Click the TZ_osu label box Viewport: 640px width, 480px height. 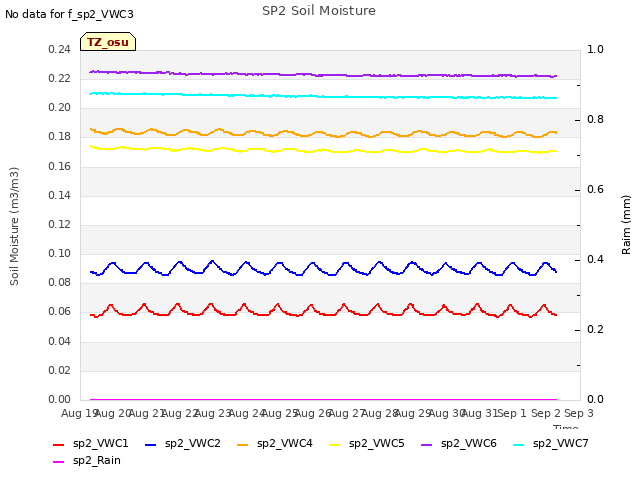(108, 42)
